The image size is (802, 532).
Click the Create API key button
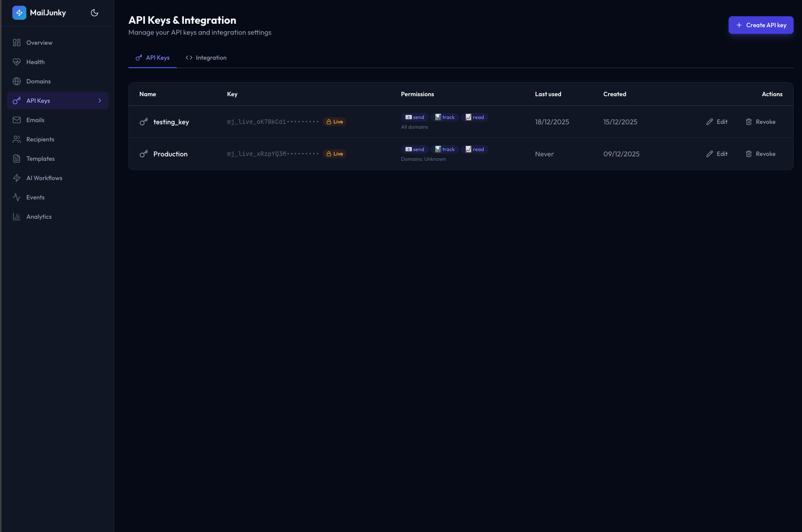[x=761, y=25]
